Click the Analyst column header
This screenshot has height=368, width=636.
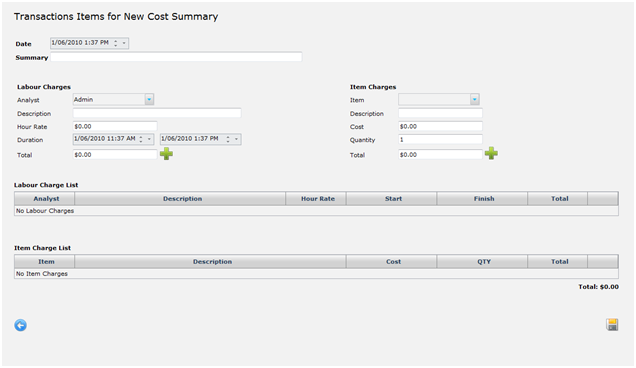(x=45, y=199)
